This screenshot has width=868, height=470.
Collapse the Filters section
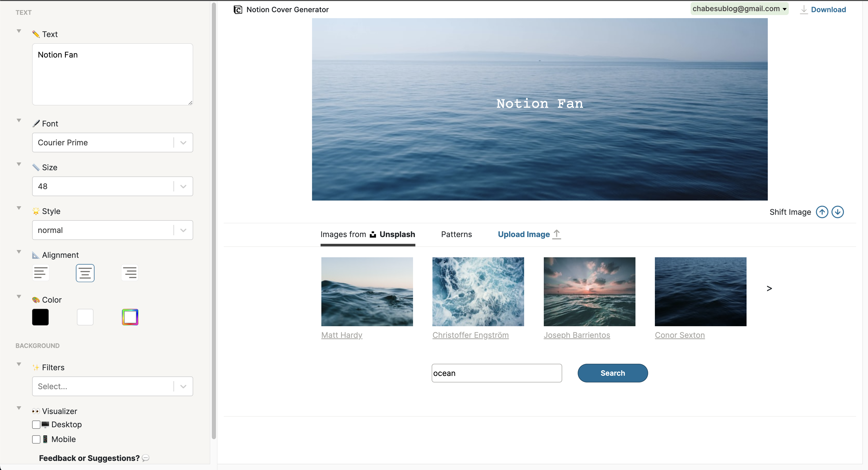[19, 364]
